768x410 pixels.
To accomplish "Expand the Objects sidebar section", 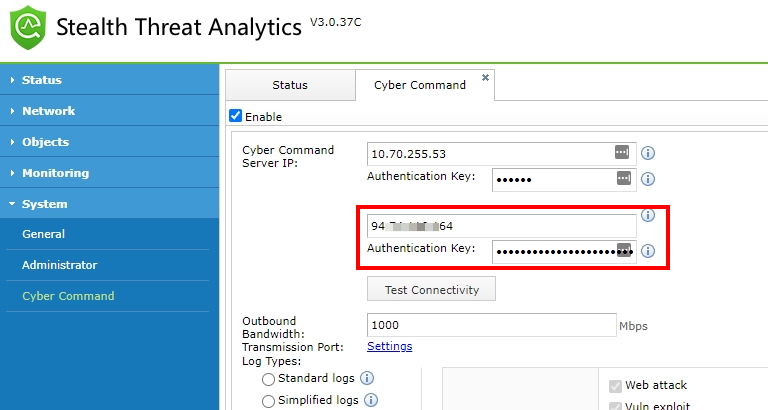I will pyautogui.click(x=109, y=142).
